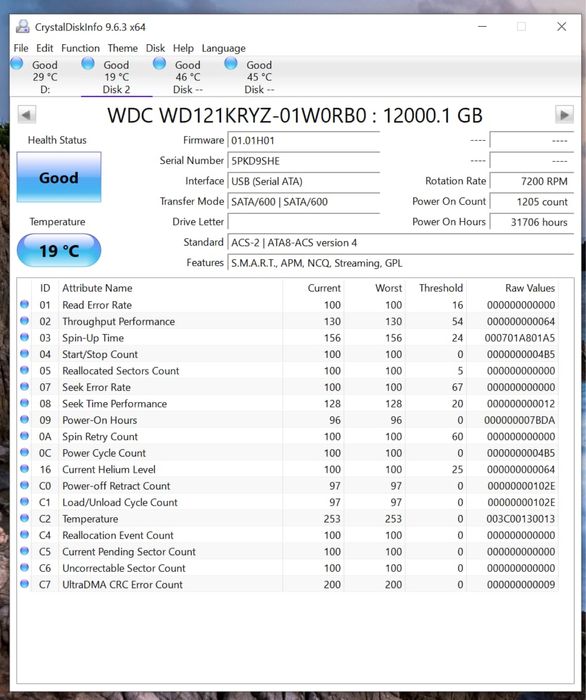Open the Edit menu
Image resolution: width=586 pixels, height=700 pixels.
tap(45, 48)
